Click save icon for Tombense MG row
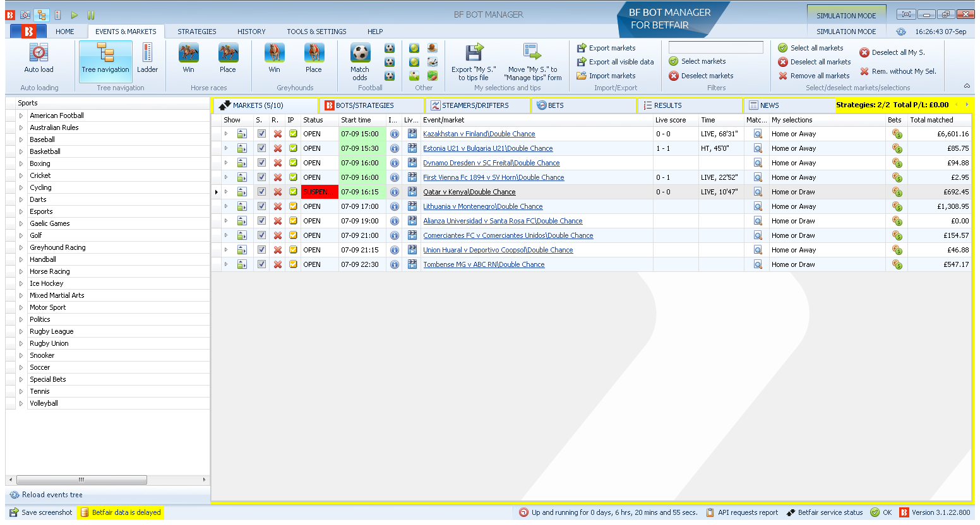Image resolution: width=980 pixels, height=525 pixels. click(242, 264)
